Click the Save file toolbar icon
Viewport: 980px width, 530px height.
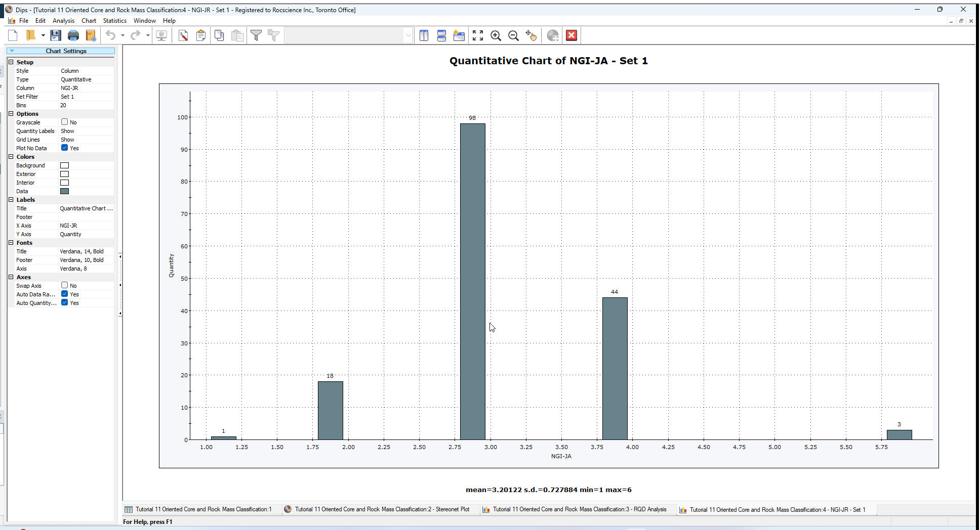click(x=56, y=35)
